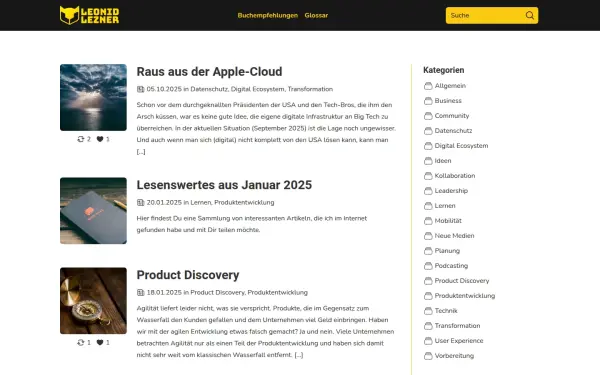Open the 'Product Discovery' article title
600x375 pixels.
tap(188, 275)
